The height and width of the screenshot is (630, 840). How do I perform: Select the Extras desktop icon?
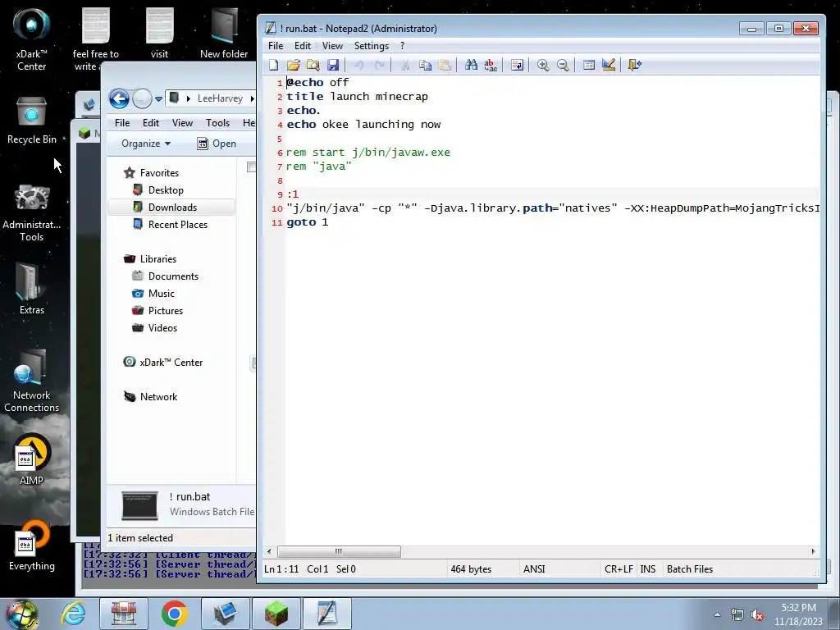click(x=32, y=290)
